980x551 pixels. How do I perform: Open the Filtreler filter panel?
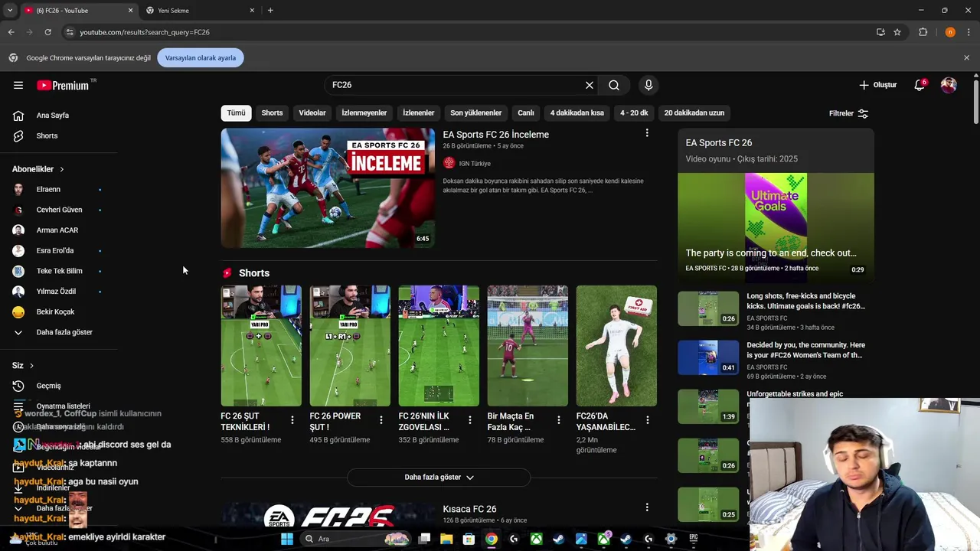click(x=848, y=113)
